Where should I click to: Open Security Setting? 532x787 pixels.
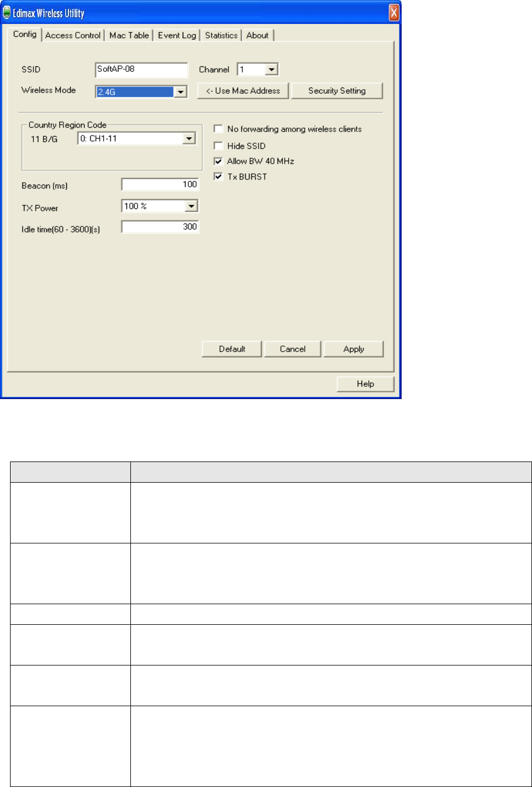coord(337,91)
